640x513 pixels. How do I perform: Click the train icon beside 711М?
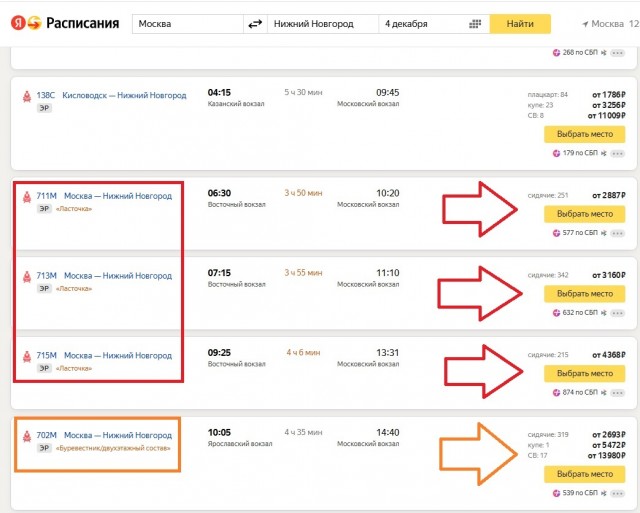(x=27, y=197)
